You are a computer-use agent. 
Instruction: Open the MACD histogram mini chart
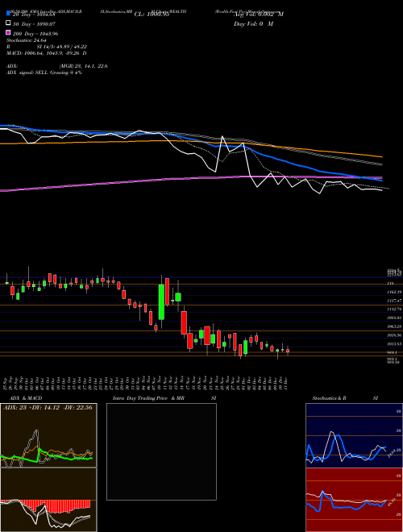coord(48,500)
